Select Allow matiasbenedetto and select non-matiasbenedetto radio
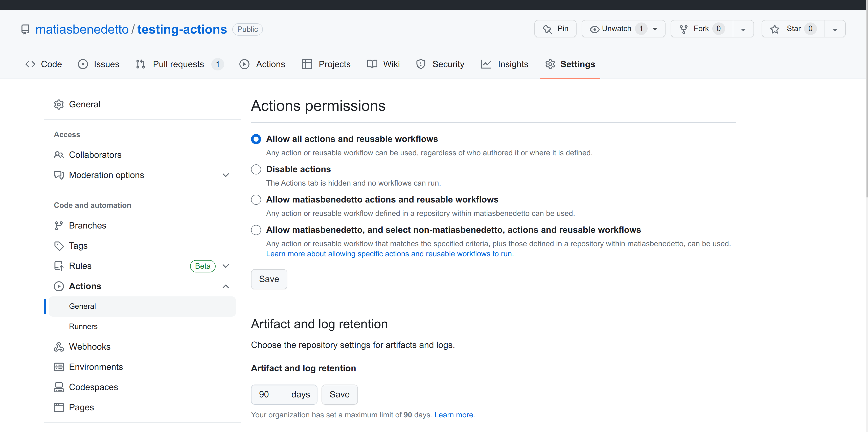868x432 pixels. pyautogui.click(x=256, y=230)
